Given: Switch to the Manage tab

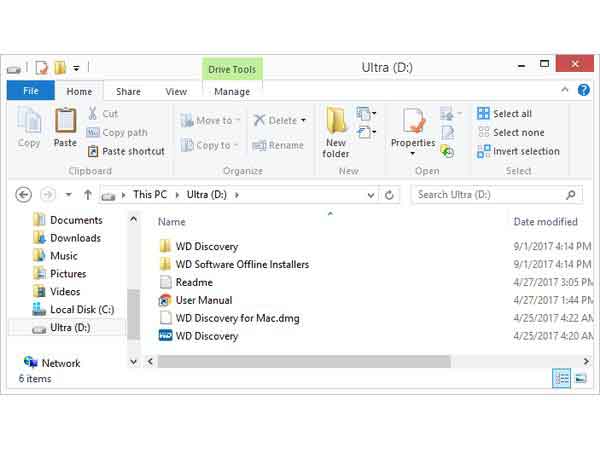Looking at the screenshot, I should [x=232, y=91].
